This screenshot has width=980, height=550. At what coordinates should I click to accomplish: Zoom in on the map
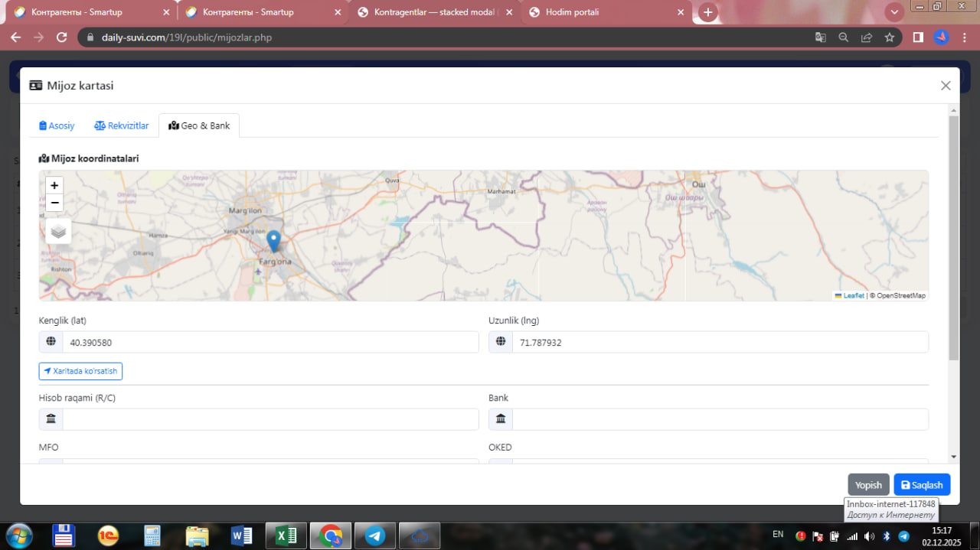coord(54,185)
